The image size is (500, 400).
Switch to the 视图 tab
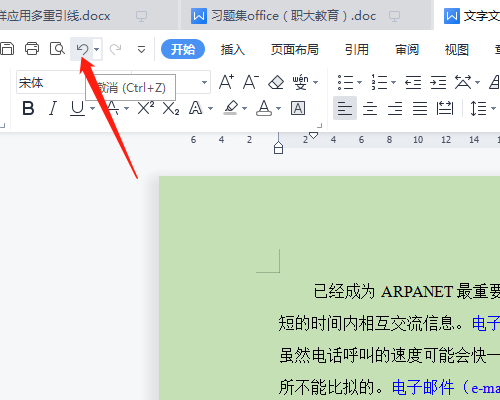[x=457, y=50]
